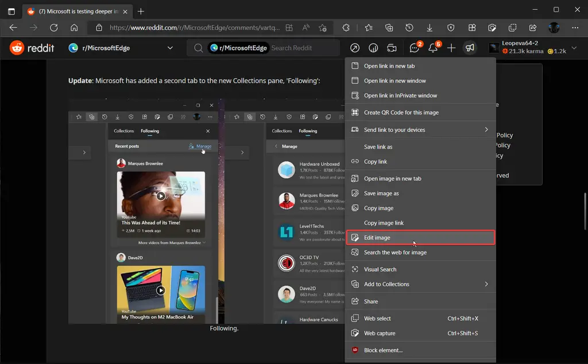Open the Reddit popular arrow icon

click(x=355, y=48)
